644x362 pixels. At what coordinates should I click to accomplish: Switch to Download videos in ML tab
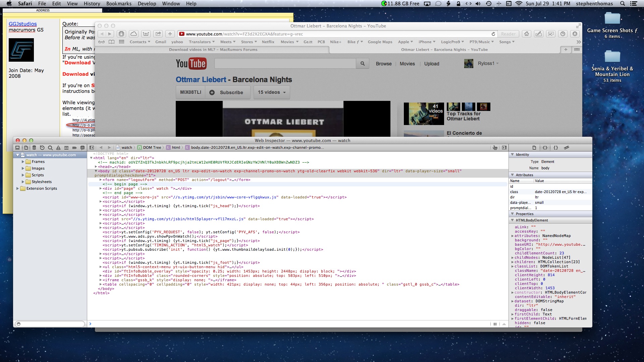[213, 50]
